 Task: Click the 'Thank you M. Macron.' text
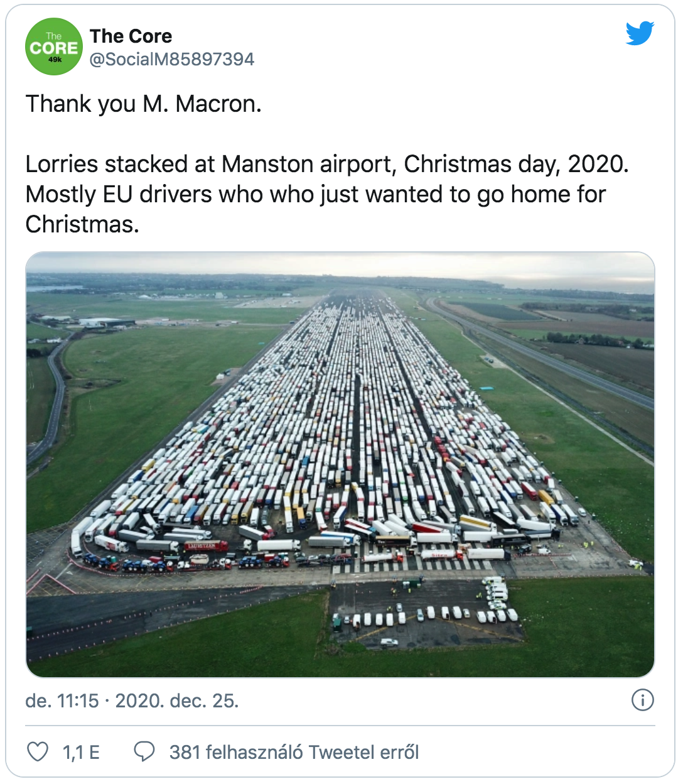click(143, 104)
